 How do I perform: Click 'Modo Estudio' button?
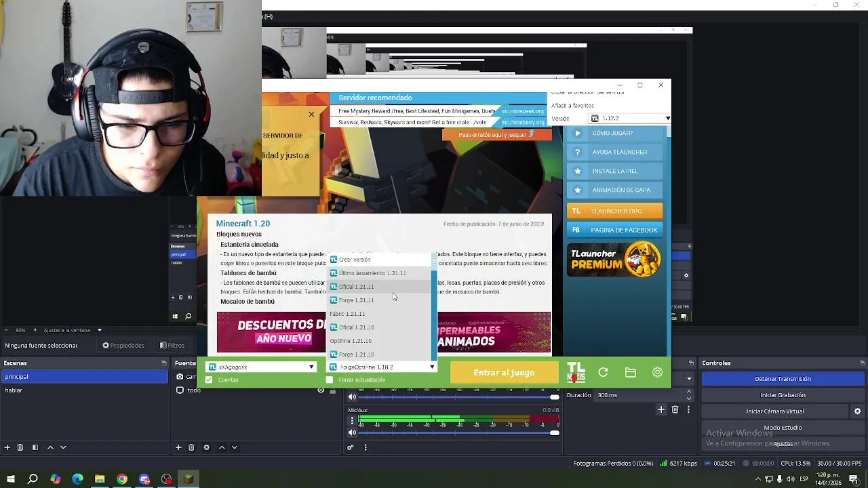(x=783, y=428)
